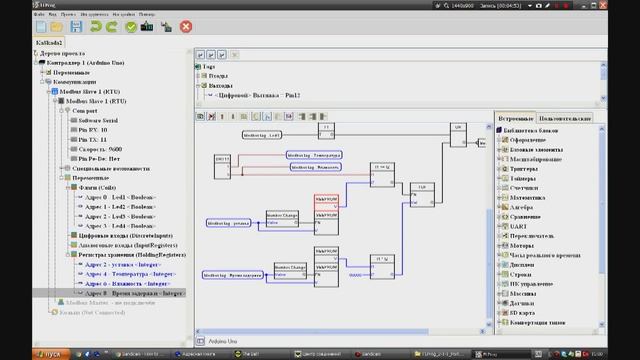Collapse the Регистры хранения (HoldingRegisters) node
This screenshot has height=360, width=640.
68,255
